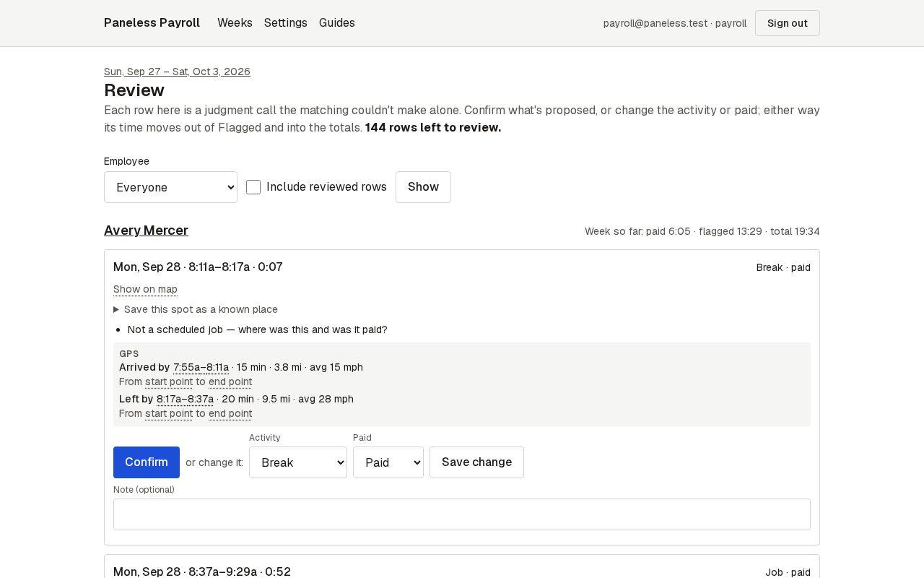Click the payroll@paneless.test account text
Image resolution: width=924 pixels, height=578 pixels.
coord(675,23)
